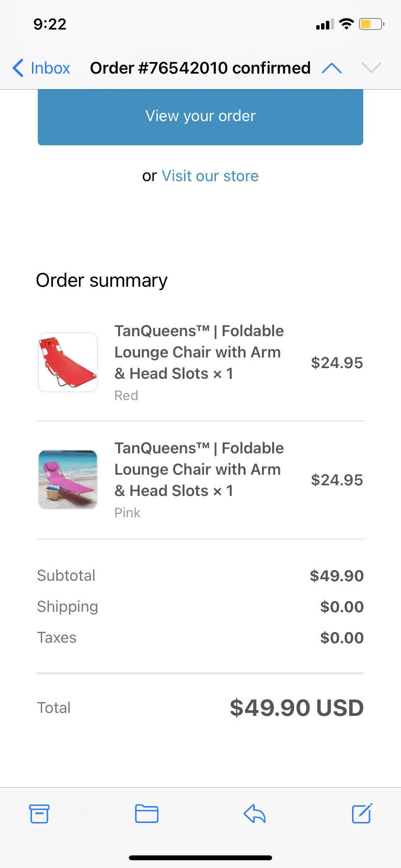Tap the $49.90 USD total amount
This screenshot has width=401, height=868.
coord(296,708)
